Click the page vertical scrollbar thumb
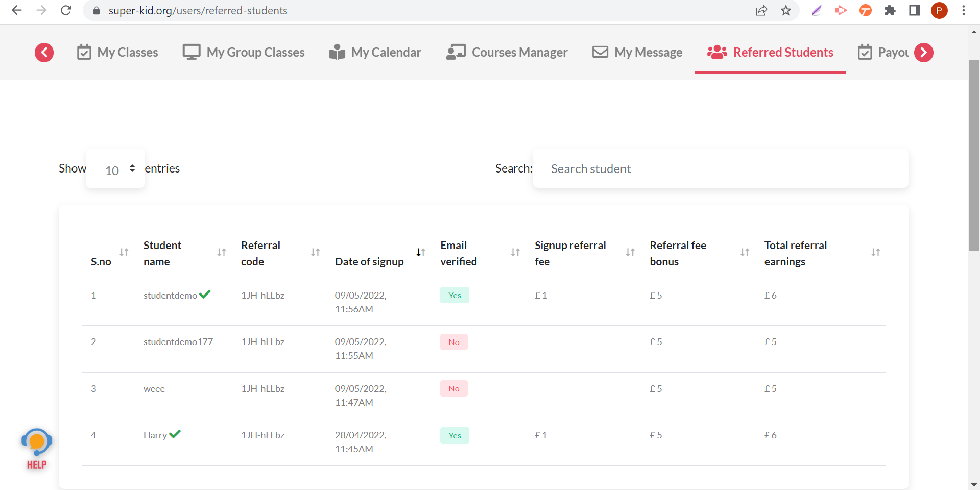The height and width of the screenshot is (490, 980). pyautogui.click(x=974, y=155)
